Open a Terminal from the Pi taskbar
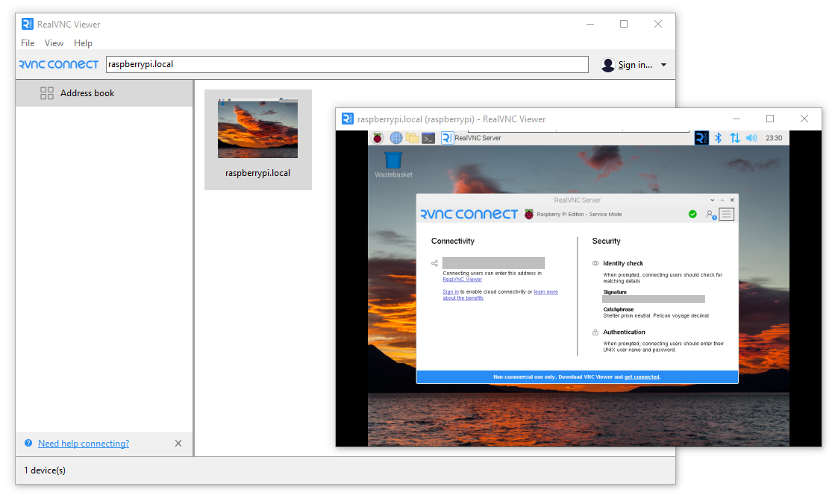Viewport: 835px width, 504px height. pos(428,138)
